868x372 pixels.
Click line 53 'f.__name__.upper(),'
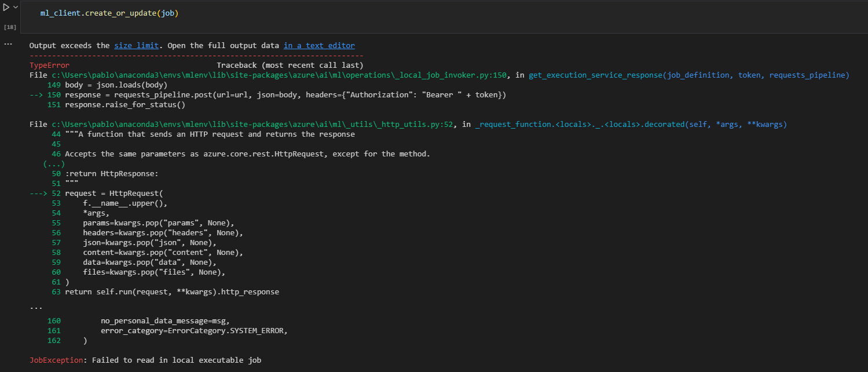click(125, 203)
